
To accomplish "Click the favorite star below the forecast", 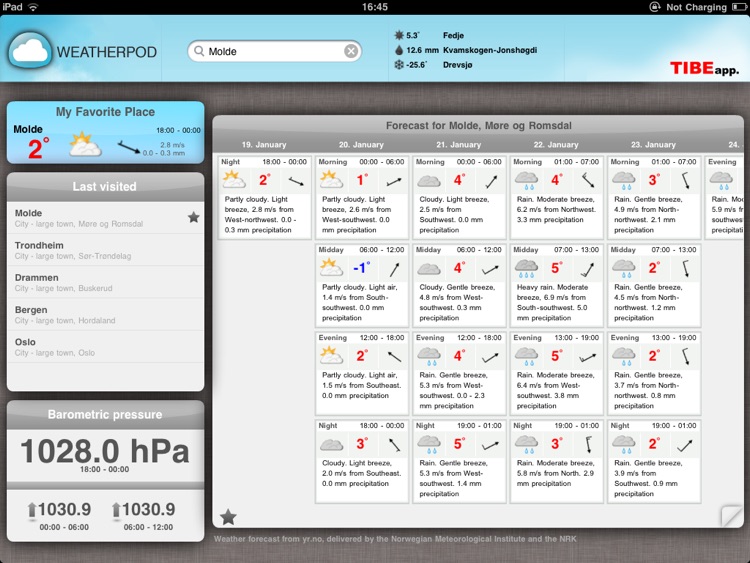I will [x=228, y=517].
